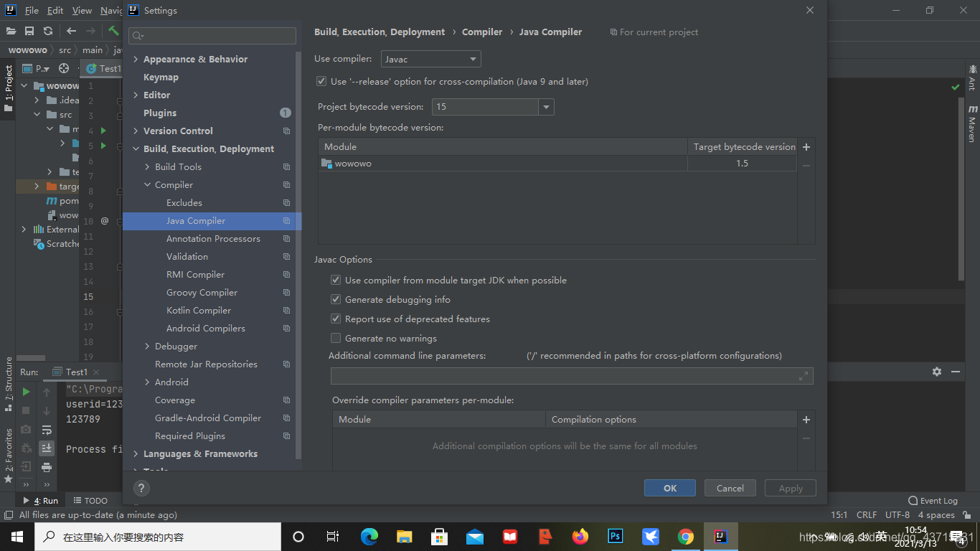Expand the Android settings node
Image resolution: width=980 pixels, height=551 pixels.
tap(147, 382)
